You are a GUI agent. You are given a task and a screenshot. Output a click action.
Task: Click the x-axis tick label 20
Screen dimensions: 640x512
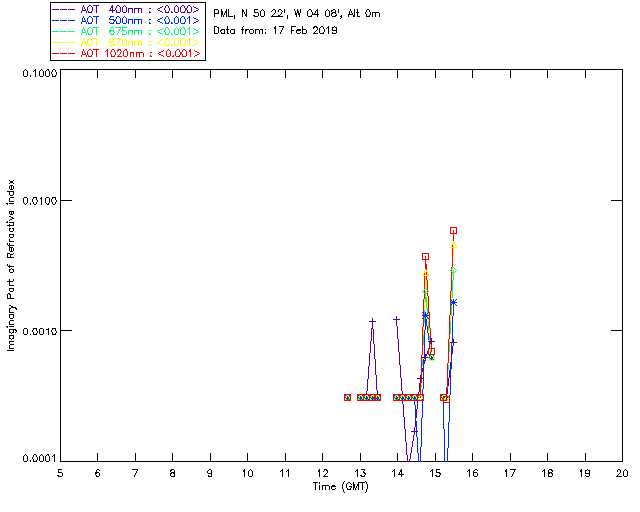click(x=622, y=474)
